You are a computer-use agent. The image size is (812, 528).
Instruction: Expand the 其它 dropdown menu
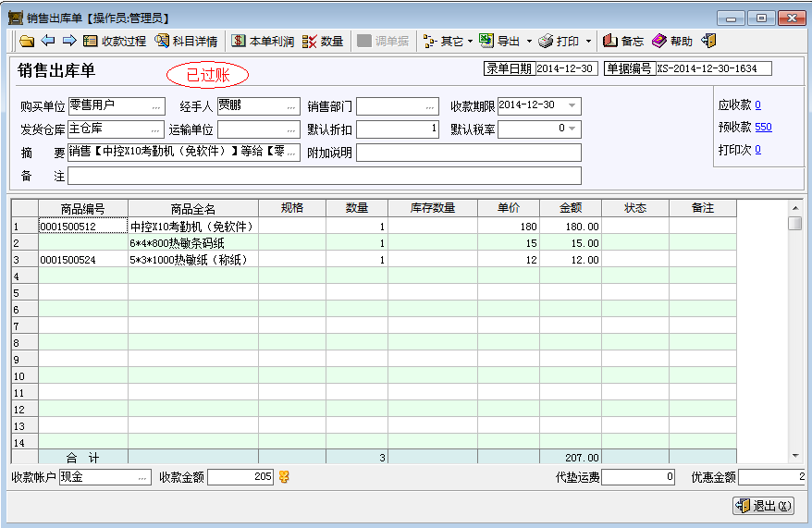coord(470,41)
